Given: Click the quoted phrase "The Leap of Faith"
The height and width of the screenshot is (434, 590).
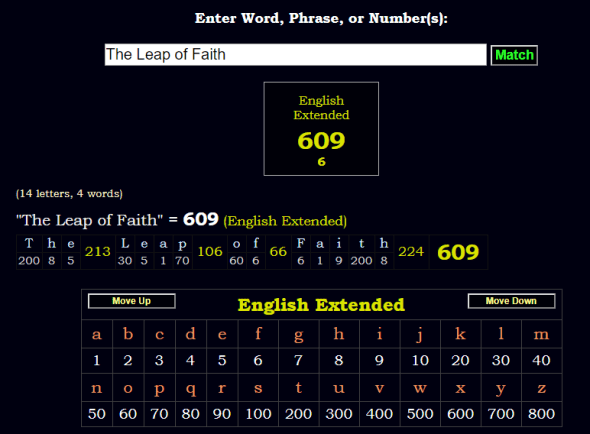Looking at the screenshot, I should (x=90, y=220).
